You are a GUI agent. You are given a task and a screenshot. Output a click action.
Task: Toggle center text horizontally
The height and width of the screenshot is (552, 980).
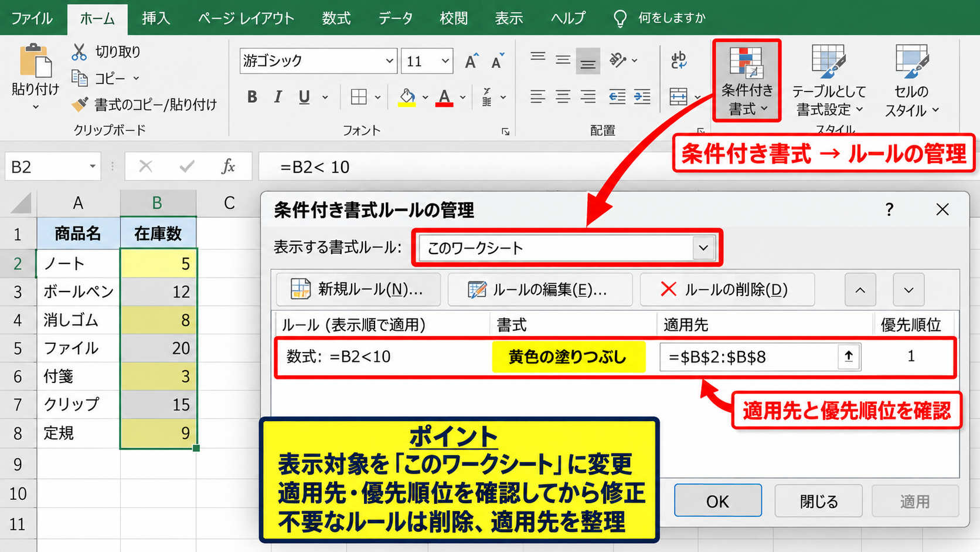coord(563,96)
